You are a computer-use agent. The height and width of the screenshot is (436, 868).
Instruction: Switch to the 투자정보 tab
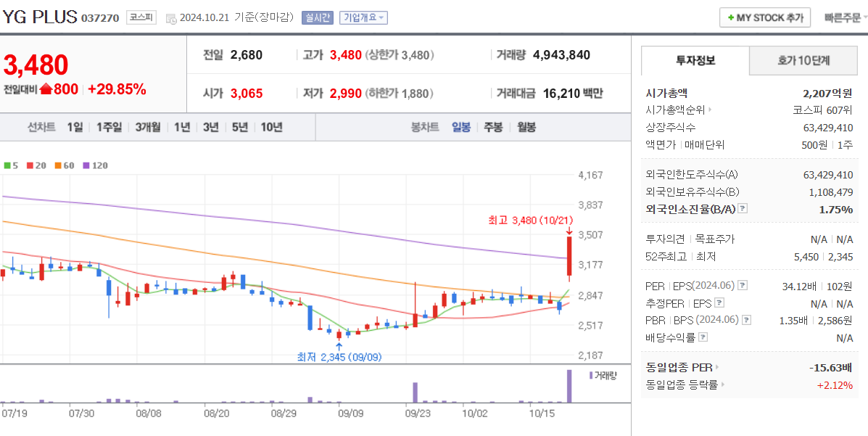coord(695,60)
